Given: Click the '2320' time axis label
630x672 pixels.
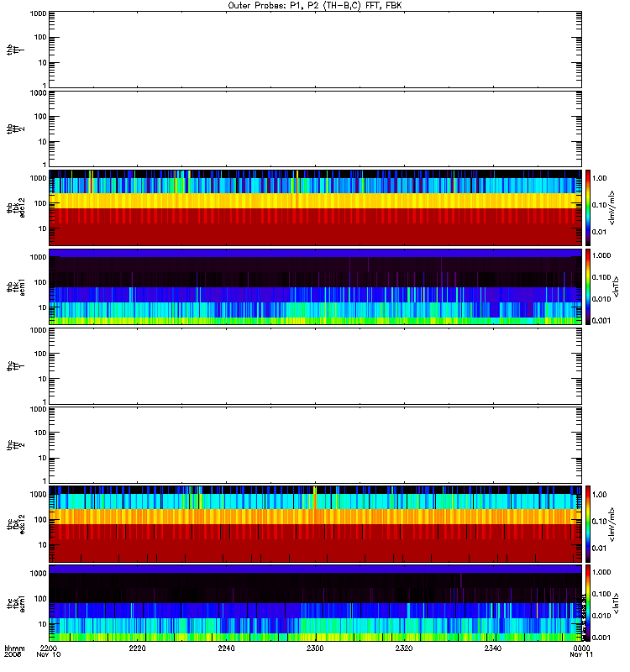Looking at the screenshot, I should point(404,648).
